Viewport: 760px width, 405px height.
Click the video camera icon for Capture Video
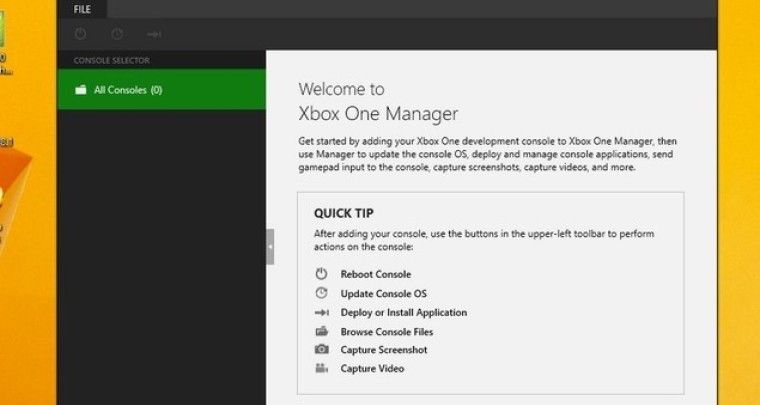(321, 369)
